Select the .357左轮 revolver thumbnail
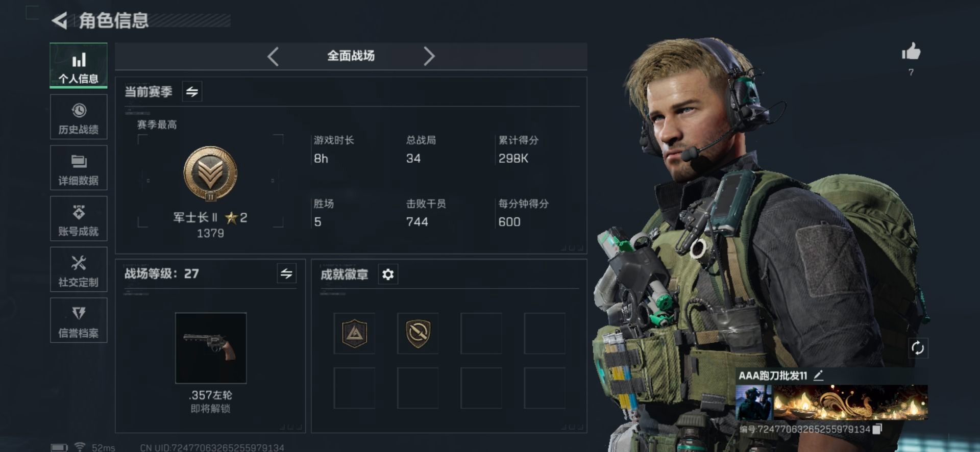 click(x=211, y=348)
